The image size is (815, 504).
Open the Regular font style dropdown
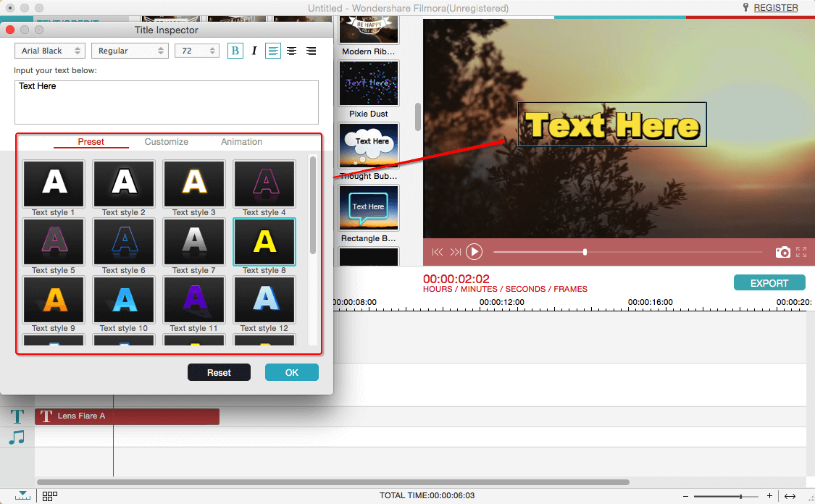click(130, 51)
